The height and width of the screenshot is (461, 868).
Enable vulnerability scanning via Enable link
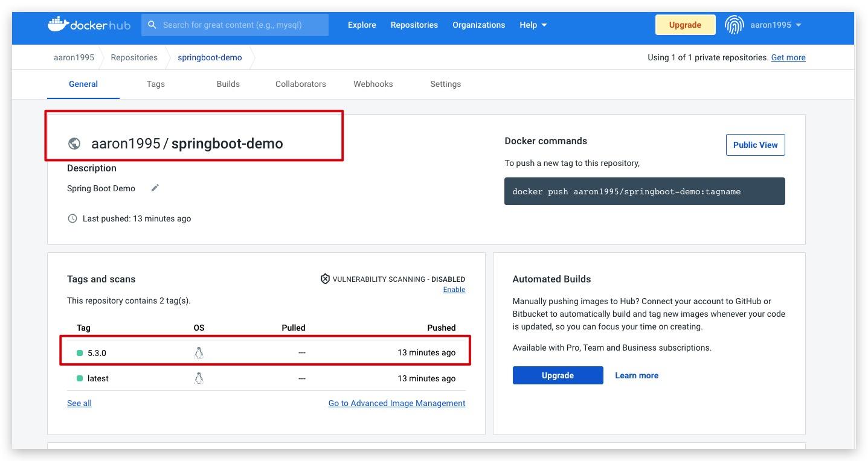pyautogui.click(x=454, y=290)
